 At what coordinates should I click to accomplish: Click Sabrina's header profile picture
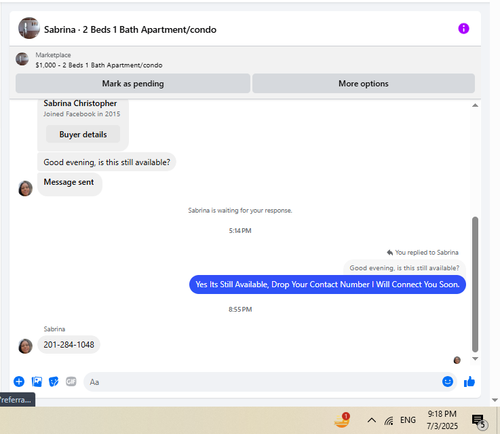tap(29, 28)
